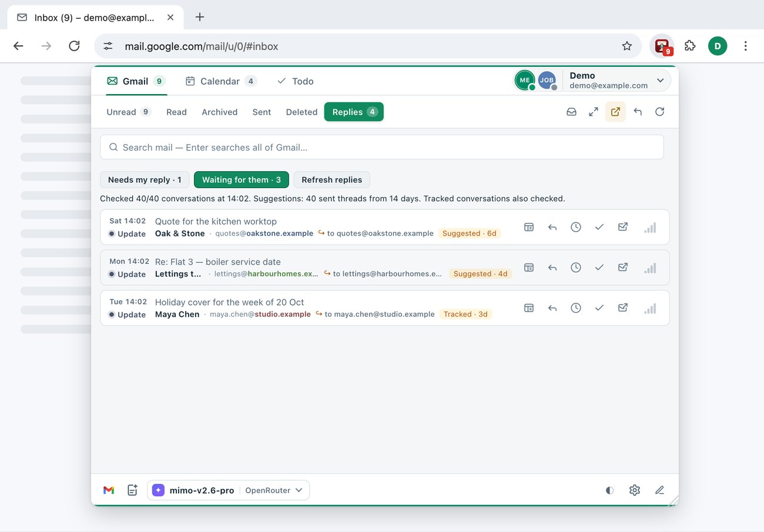Viewport: 764px width, 532px height.
Task: Click envelope-arrow icon on Holiday cover row
Action: [623, 308]
